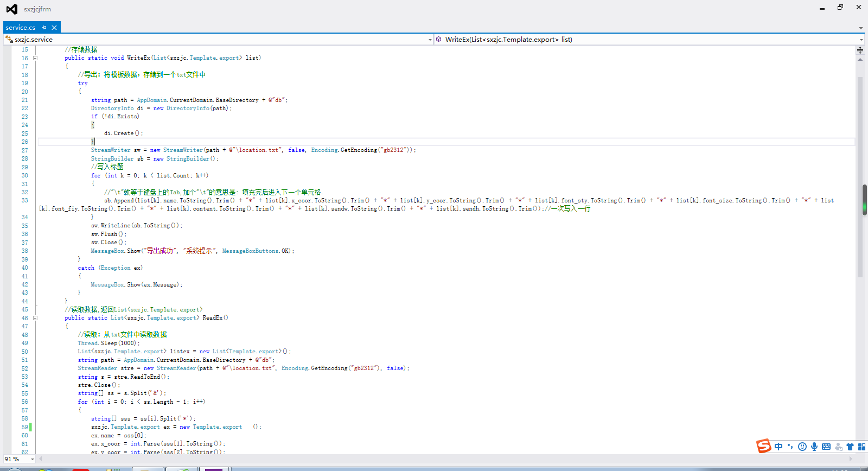Click the vertical scrollbar up arrow

point(860,60)
